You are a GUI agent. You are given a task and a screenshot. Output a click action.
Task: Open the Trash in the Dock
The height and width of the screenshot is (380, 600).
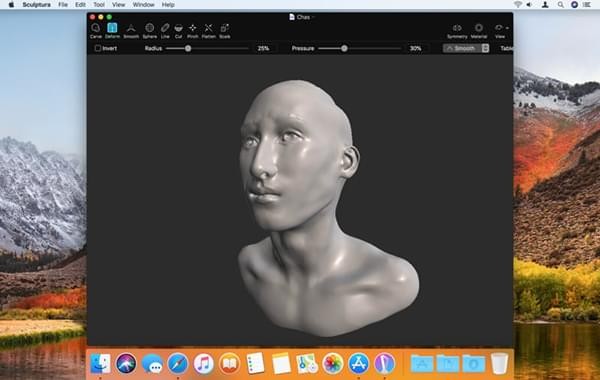tap(499, 363)
